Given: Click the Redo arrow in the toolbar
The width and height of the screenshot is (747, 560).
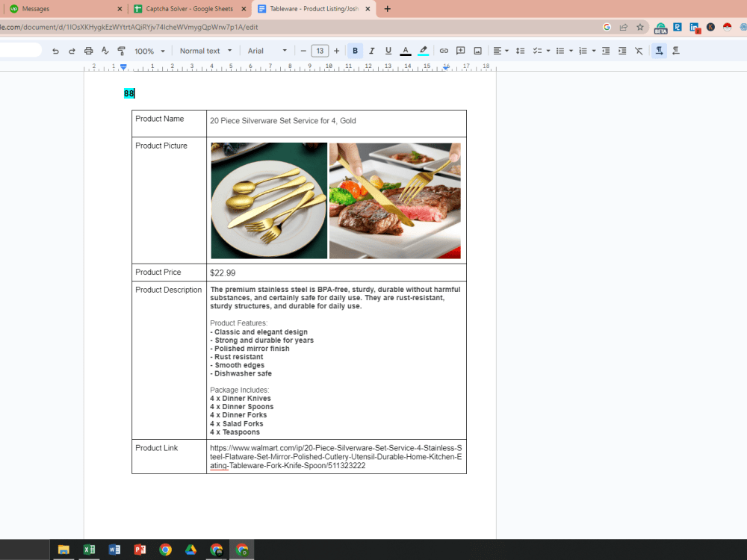Looking at the screenshot, I should (72, 51).
